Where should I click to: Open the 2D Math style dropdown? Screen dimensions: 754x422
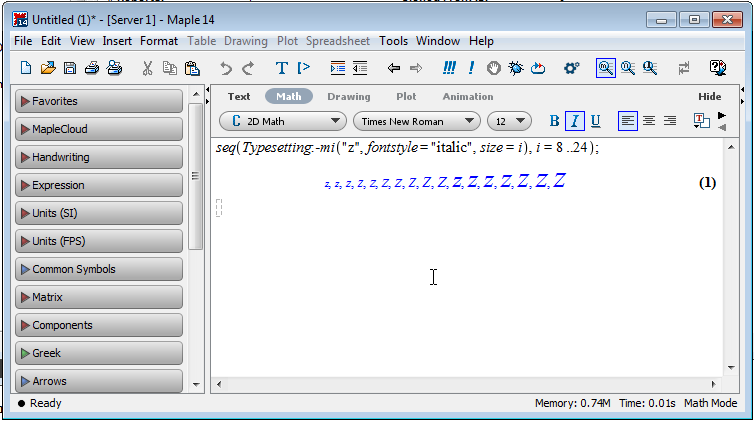click(x=281, y=121)
